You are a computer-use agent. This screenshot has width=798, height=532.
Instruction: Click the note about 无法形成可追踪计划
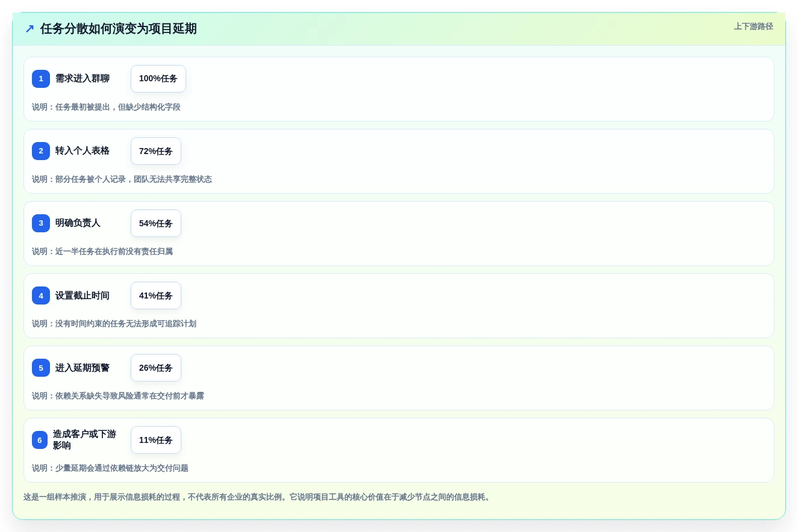pos(114,324)
